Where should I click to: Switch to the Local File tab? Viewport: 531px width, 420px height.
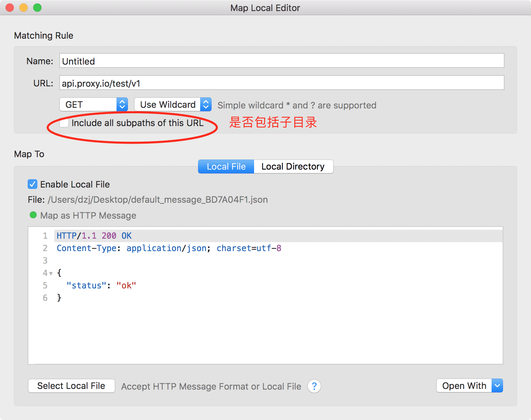(x=226, y=166)
